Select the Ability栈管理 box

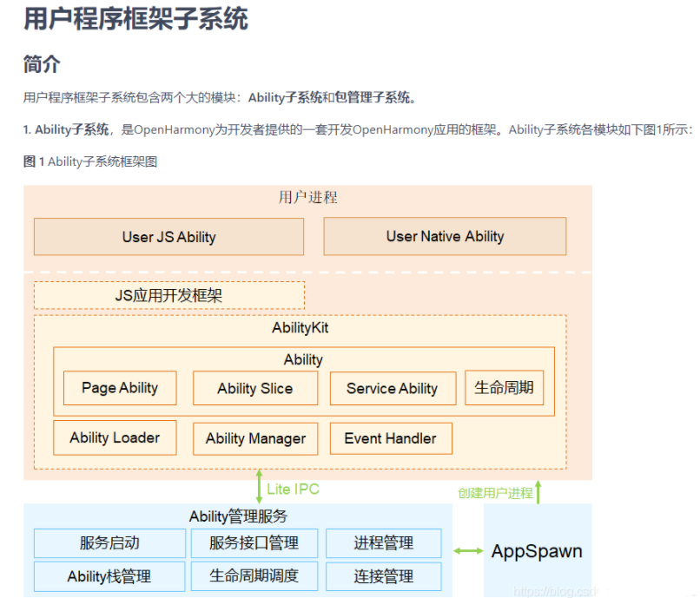[x=109, y=576]
